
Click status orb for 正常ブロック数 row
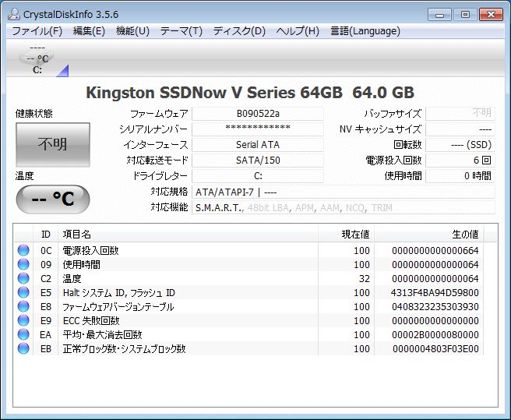[23, 348]
